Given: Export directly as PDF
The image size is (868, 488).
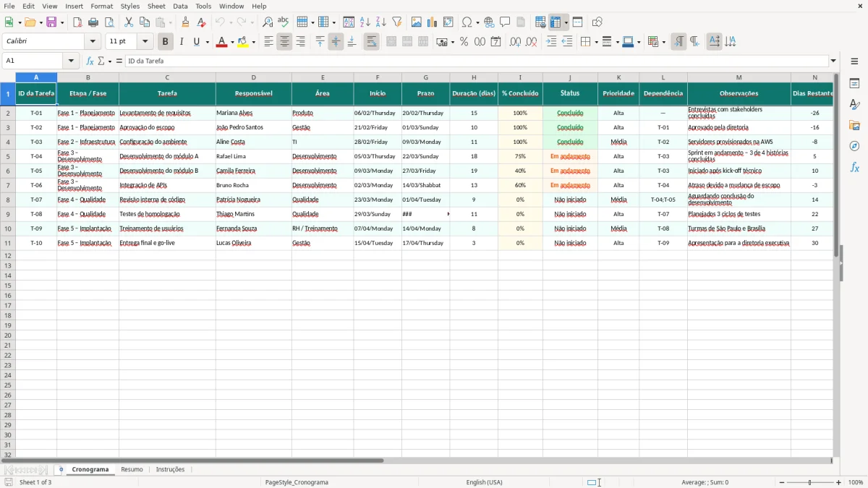Looking at the screenshot, I should (77, 22).
